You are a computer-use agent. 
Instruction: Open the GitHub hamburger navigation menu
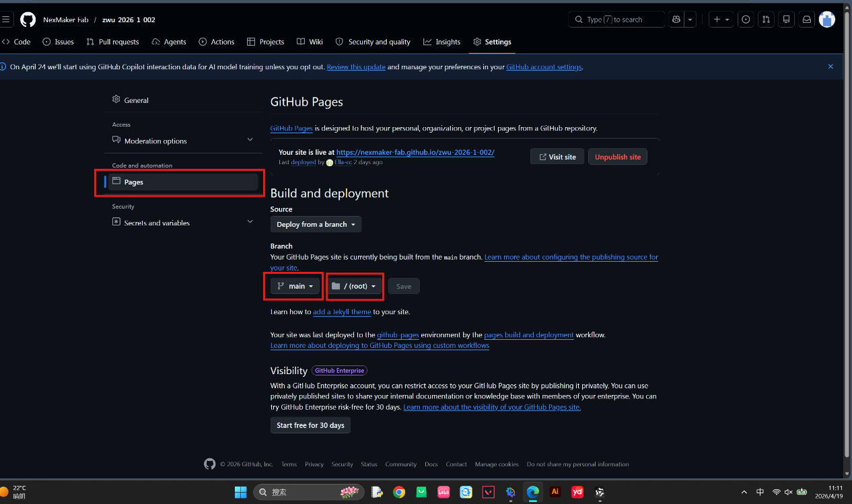pyautogui.click(x=5, y=20)
